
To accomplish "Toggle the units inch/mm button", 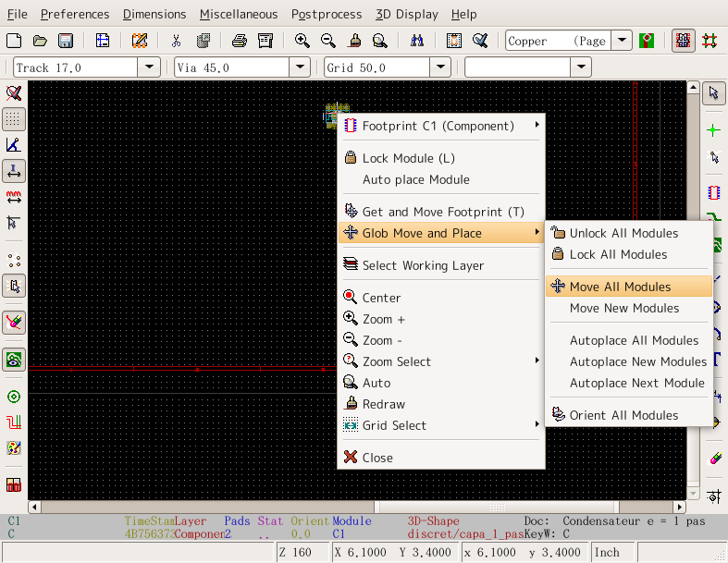I will (14, 171).
